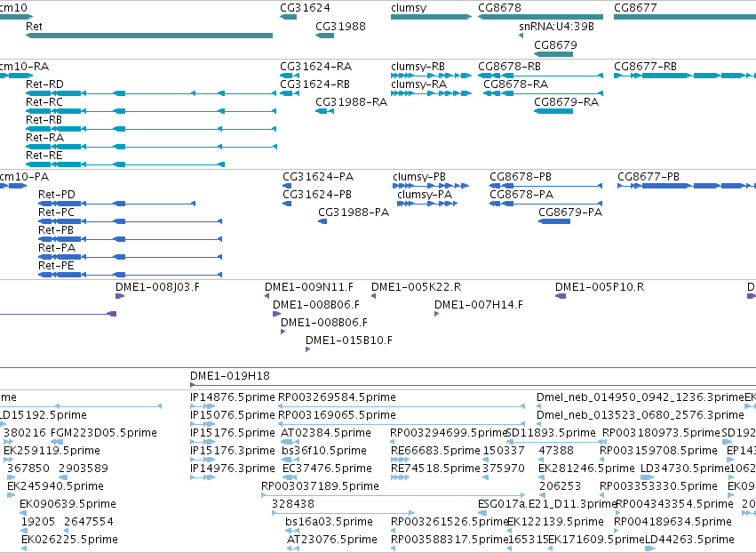Viewport: 756px width, 553px height.
Task: Select the CG31624 gene label
Action: point(306,8)
